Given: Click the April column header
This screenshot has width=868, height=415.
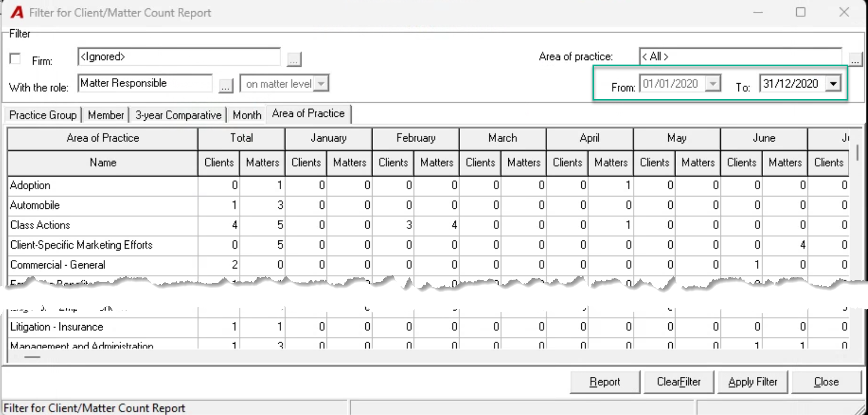Looking at the screenshot, I should point(590,139).
